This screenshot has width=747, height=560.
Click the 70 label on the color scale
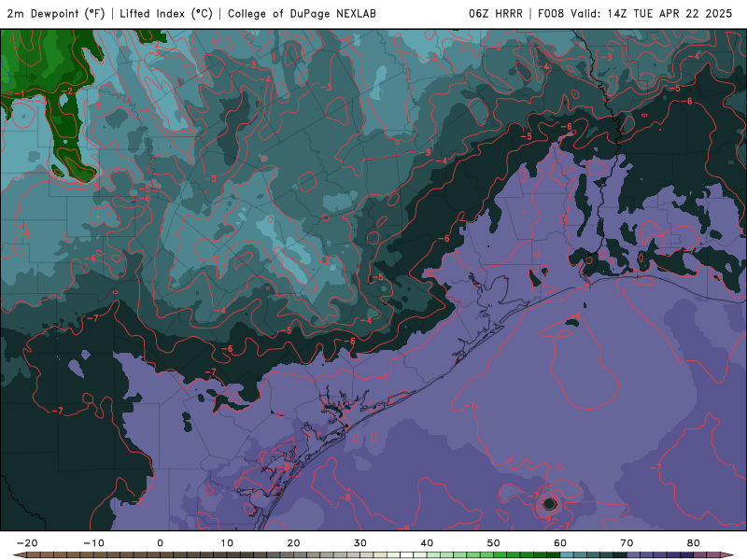pos(627,543)
